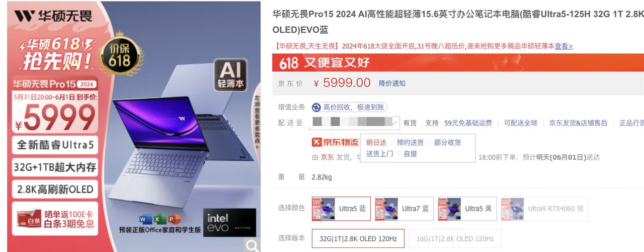Screen dimensions: 644x252
Task: Click the 价保618 gold badge
Action: click(x=117, y=56)
